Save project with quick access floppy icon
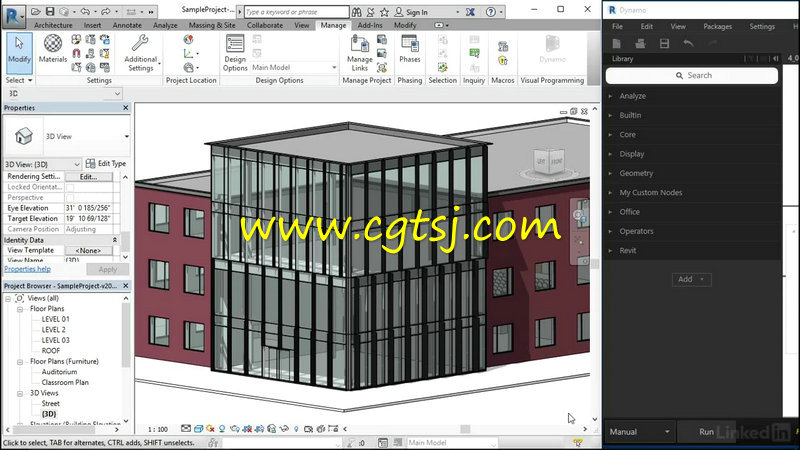This screenshot has height=450, width=800. point(50,12)
